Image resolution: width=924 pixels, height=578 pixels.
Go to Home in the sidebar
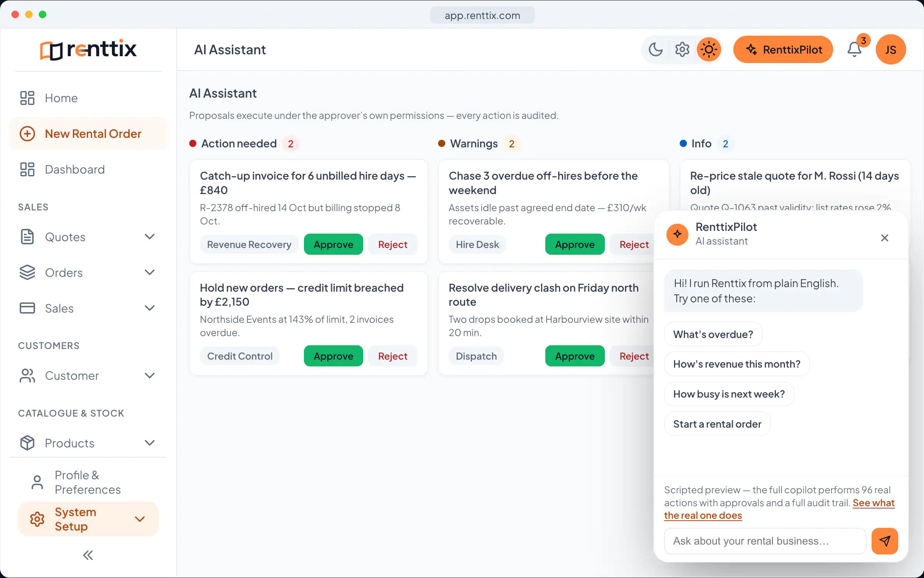tap(89, 98)
